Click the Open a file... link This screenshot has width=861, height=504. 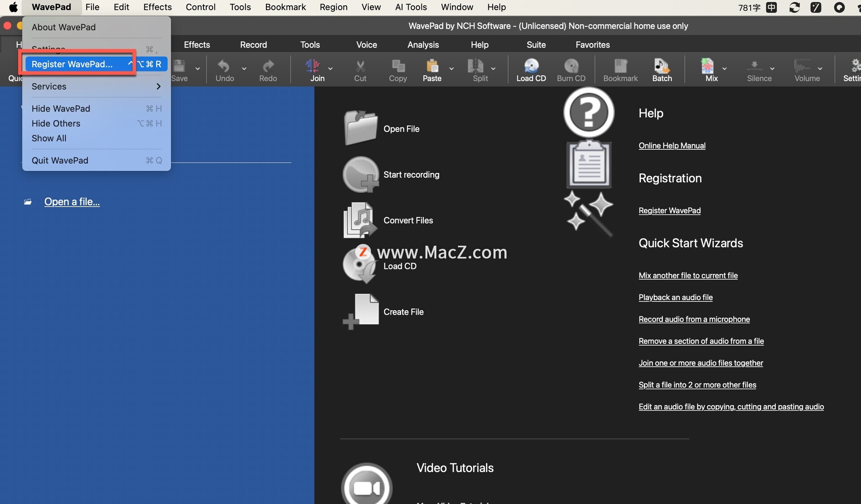72,202
